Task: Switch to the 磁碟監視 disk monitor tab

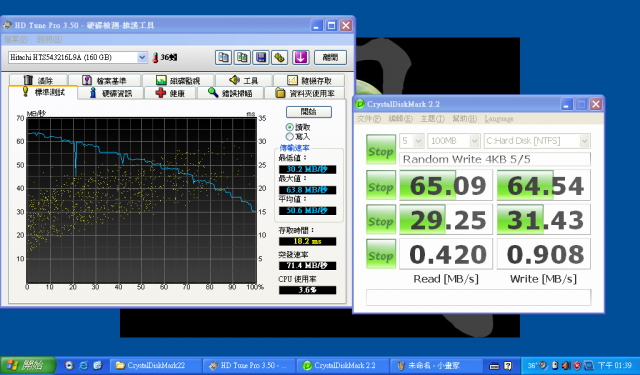Action: coord(178,80)
